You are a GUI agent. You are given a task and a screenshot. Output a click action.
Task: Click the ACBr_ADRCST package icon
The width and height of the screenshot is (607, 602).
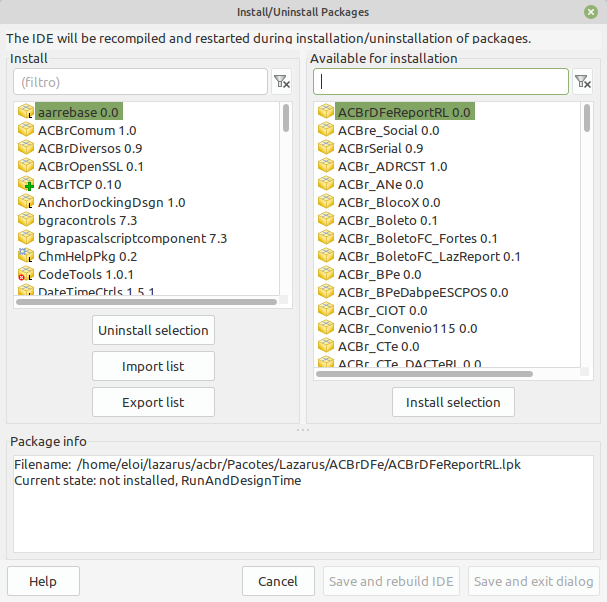click(x=326, y=166)
